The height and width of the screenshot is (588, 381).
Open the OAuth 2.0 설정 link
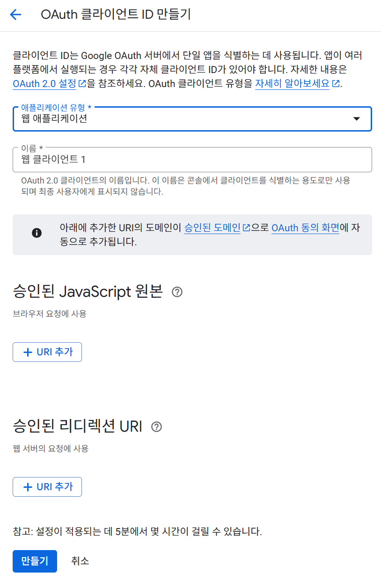pos(50,84)
